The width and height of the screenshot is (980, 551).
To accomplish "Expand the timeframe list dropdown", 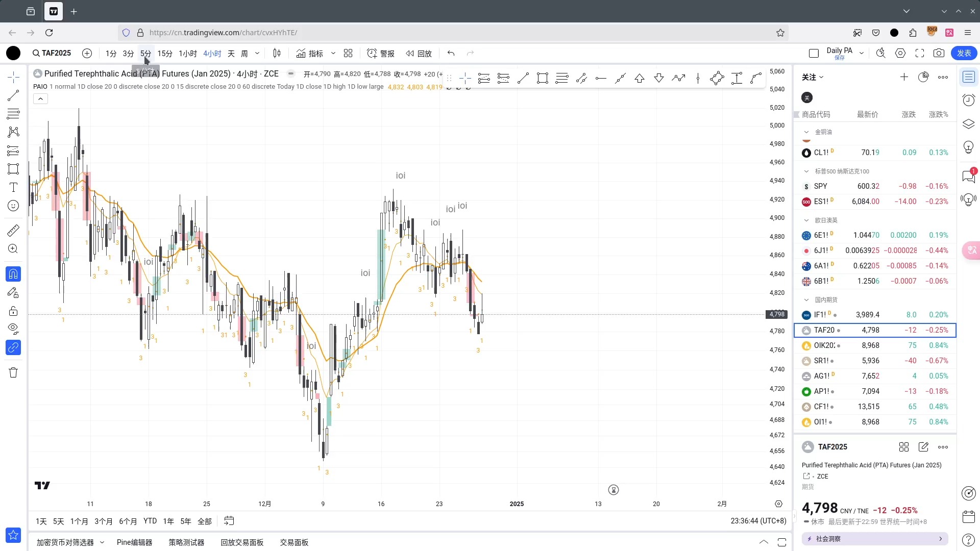I will coord(257,53).
